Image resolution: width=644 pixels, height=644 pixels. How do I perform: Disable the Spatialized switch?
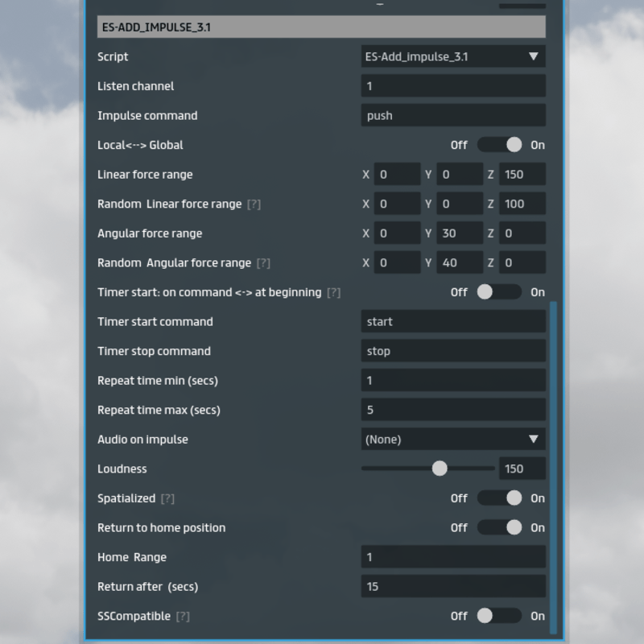click(500, 498)
